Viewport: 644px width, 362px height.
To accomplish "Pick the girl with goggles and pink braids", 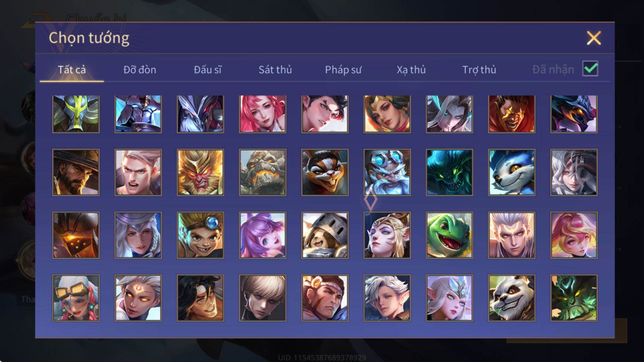I will pyautogui.click(x=76, y=298).
